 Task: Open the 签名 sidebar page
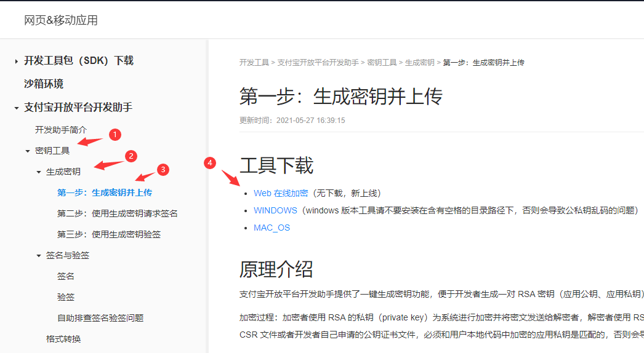(66, 276)
